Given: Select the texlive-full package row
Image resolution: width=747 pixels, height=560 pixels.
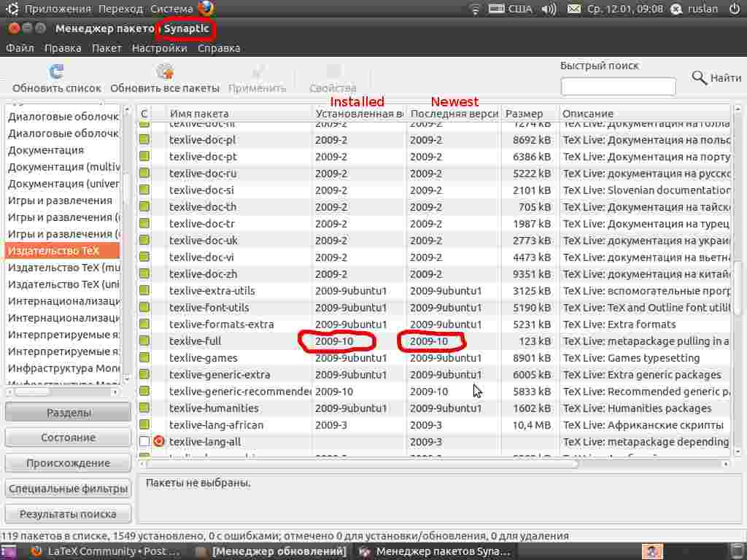Looking at the screenshot, I should pos(435,341).
